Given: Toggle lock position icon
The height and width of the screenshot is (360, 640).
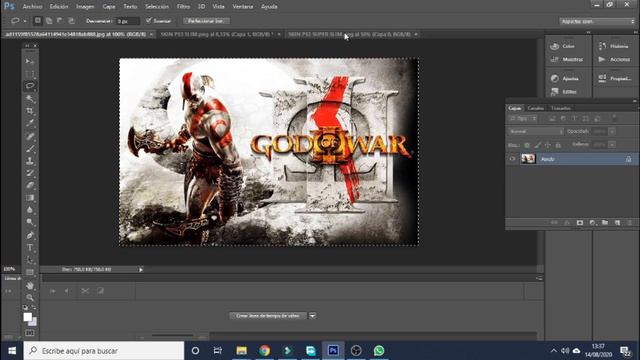Looking at the screenshot, I should tap(548, 145).
